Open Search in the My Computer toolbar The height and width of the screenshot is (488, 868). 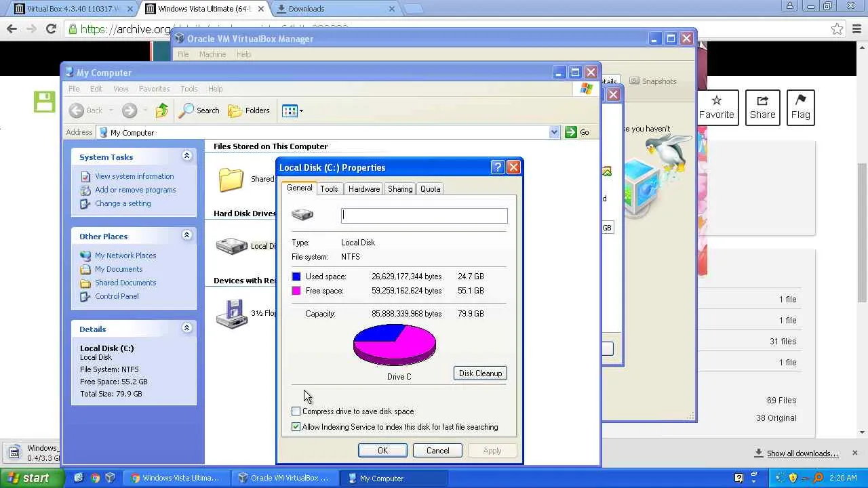199,110
